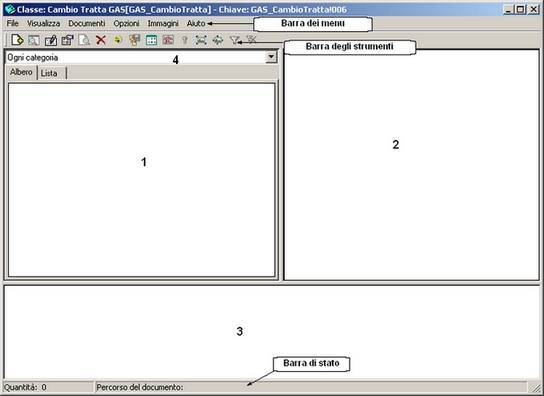The height and width of the screenshot is (396, 544).
Task: Click the document preview magnifier icon
Action: pos(84,40)
